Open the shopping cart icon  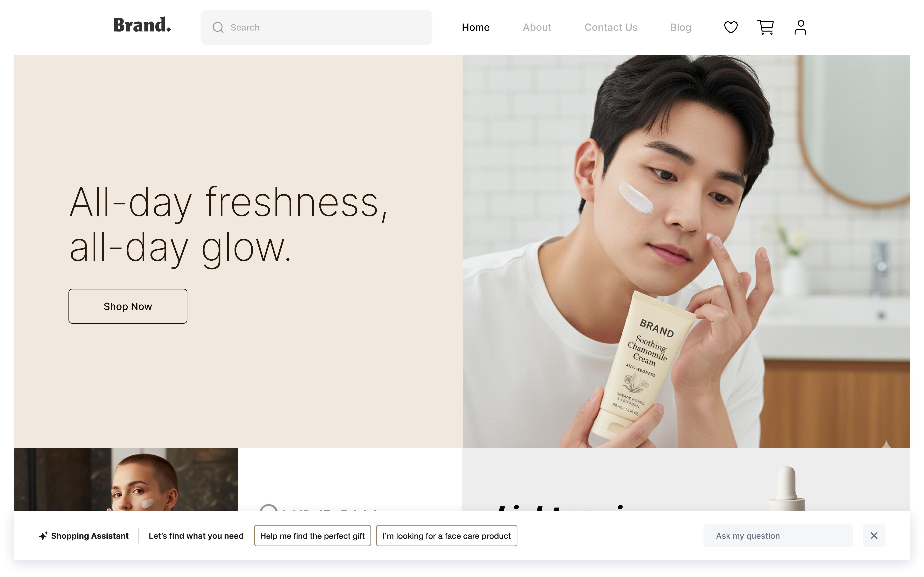click(765, 27)
